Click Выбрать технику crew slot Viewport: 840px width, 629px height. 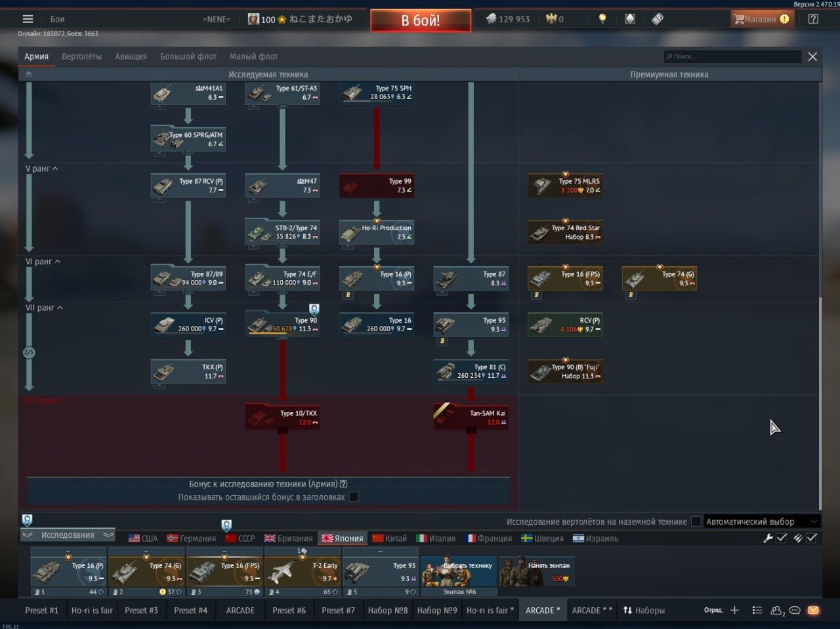459,571
